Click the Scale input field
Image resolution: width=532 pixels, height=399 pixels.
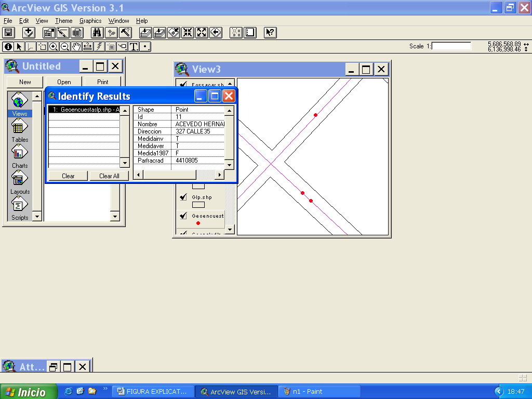click(x=451, y=46)
